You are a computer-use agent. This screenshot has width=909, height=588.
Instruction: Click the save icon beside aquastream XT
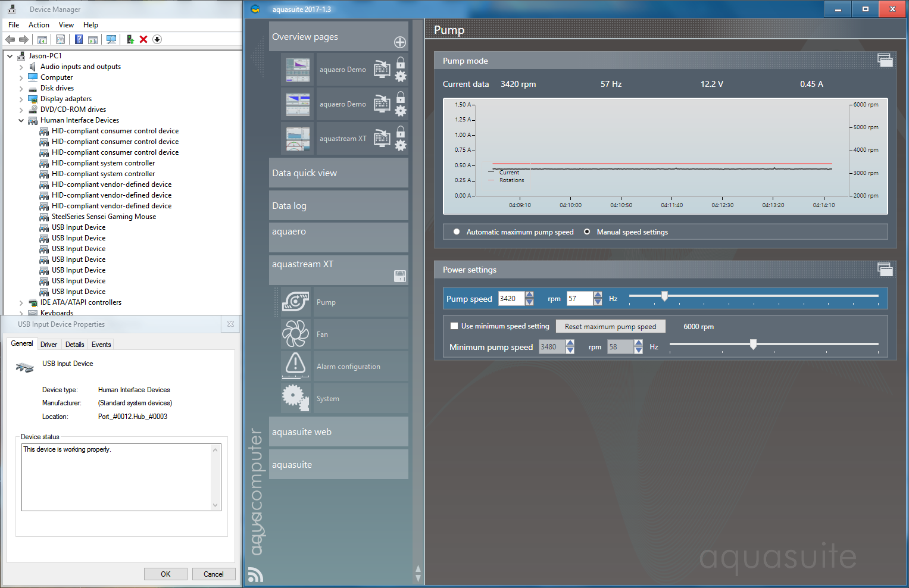tap(400, 276)
